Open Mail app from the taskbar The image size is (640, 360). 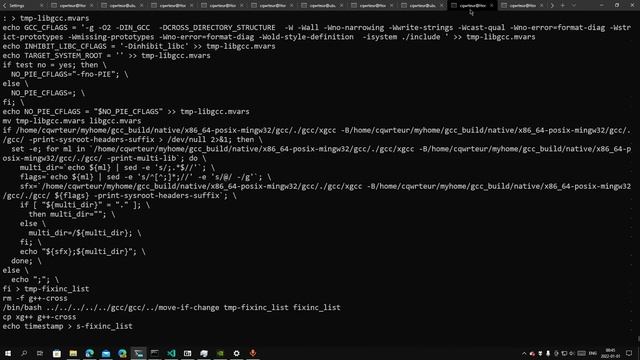tap(106, 353)
